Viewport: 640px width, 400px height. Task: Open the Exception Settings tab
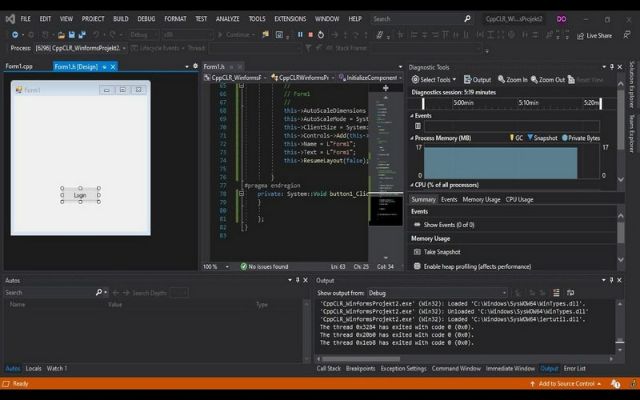(x=403, y=369)
